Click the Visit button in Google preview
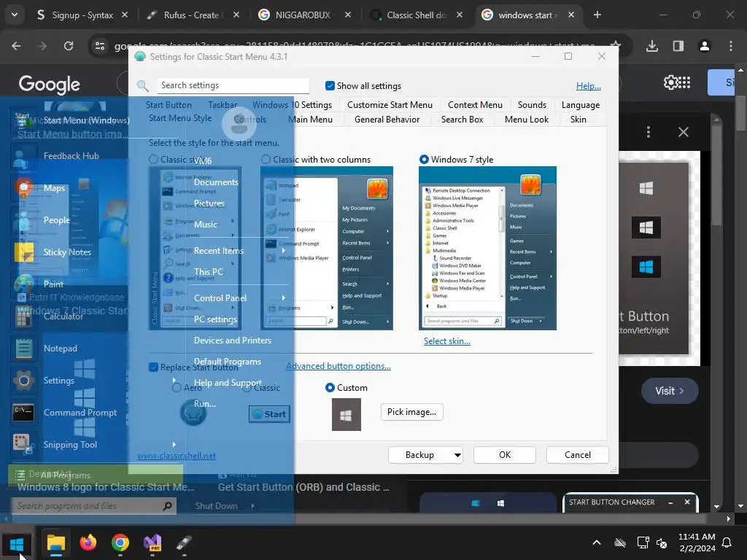Viewport: 747px width, 560px height. tap(670, 391)
